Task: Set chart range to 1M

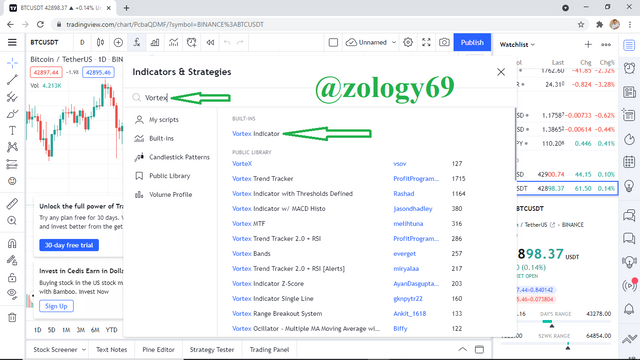Action: pos(66,330)
